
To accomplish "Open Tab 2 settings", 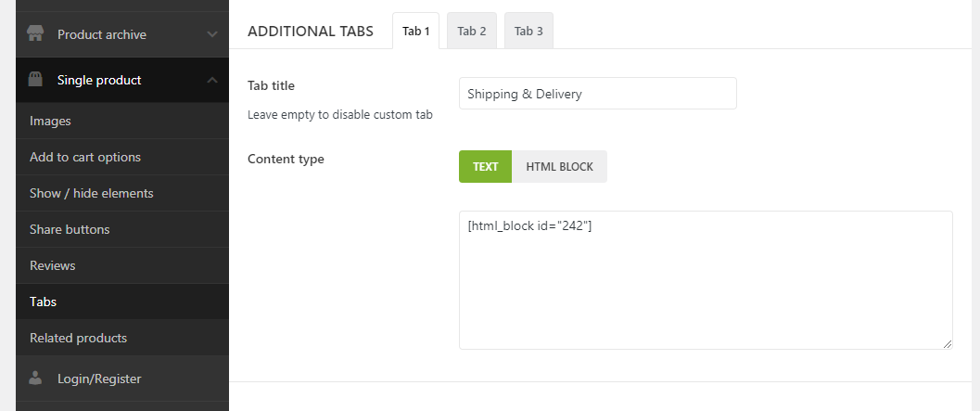I will click(472, 32).
